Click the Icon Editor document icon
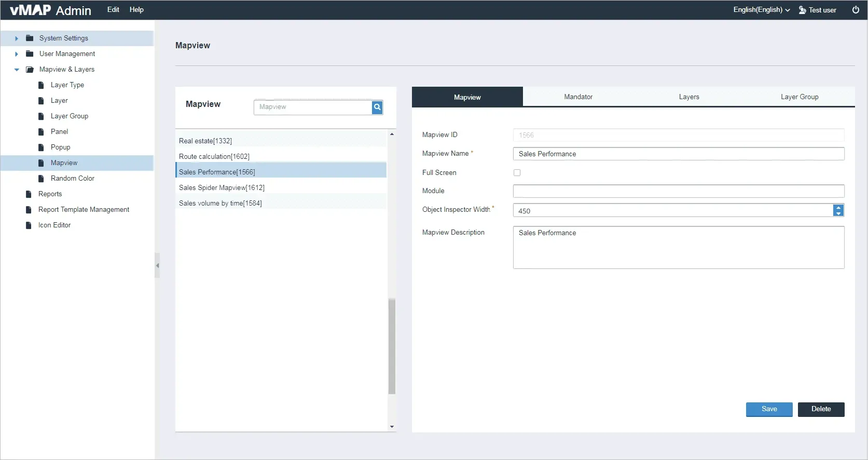868x460 pixels. [29, 225]
